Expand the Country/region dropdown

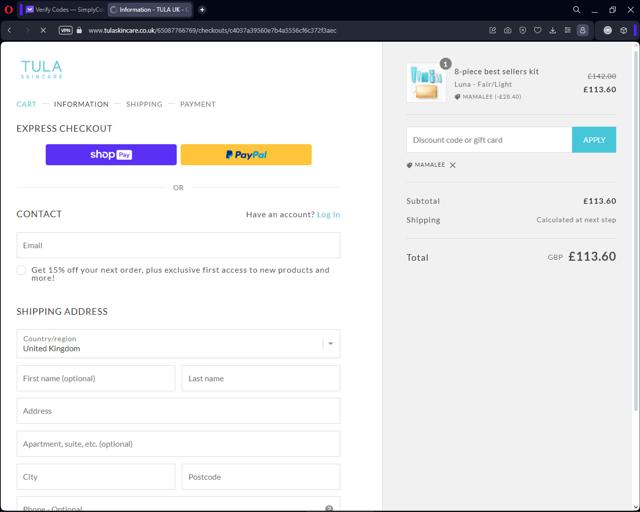click(x=178, y=344)
